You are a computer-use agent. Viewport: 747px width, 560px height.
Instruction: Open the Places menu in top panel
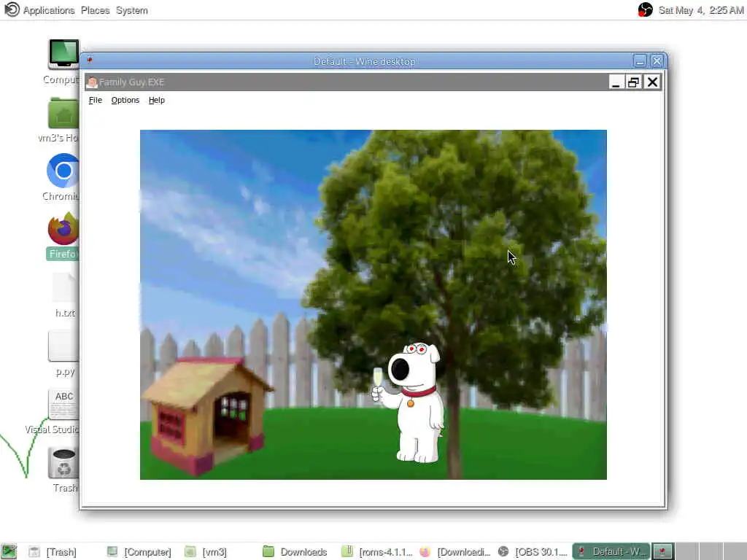coord(96,10)
